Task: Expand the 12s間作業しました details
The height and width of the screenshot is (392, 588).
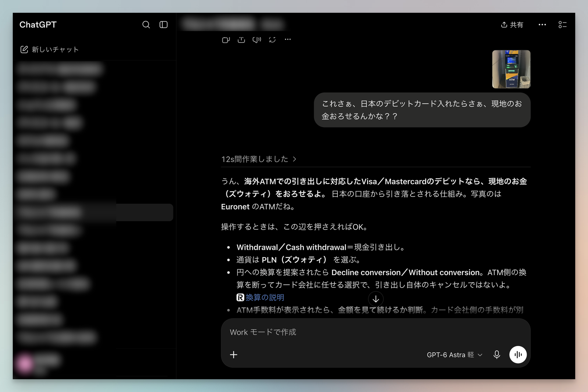Action: tap(259, 159)
